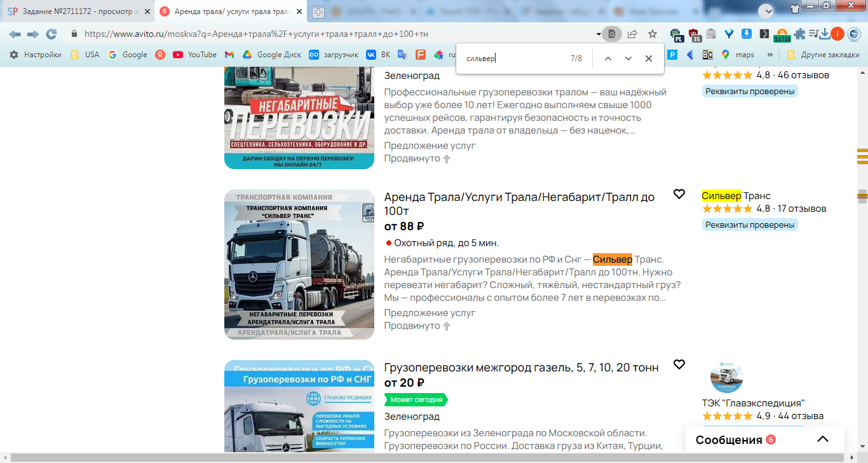The width and height of the screenshot is (868, 463).
Task: Go to previous find match
Action: [x=608, y=59]
